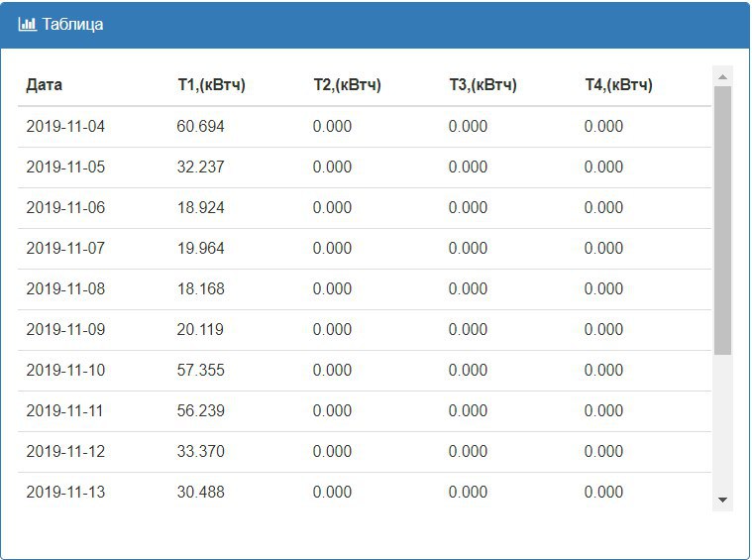
Task: Click the T4 value in the 2019-11-08 row
Action: pos(603,288)
